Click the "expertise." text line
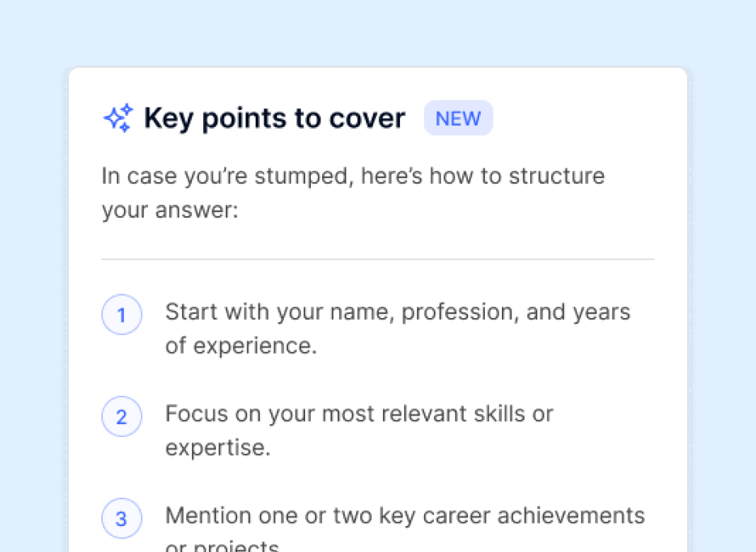The image size is (756, 552). coord(218,448)
